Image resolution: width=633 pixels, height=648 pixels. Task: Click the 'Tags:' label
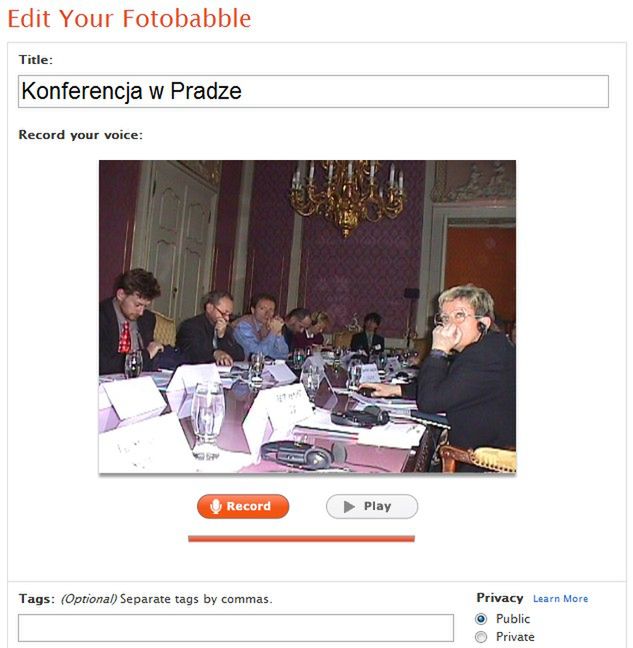click(36, 599)
